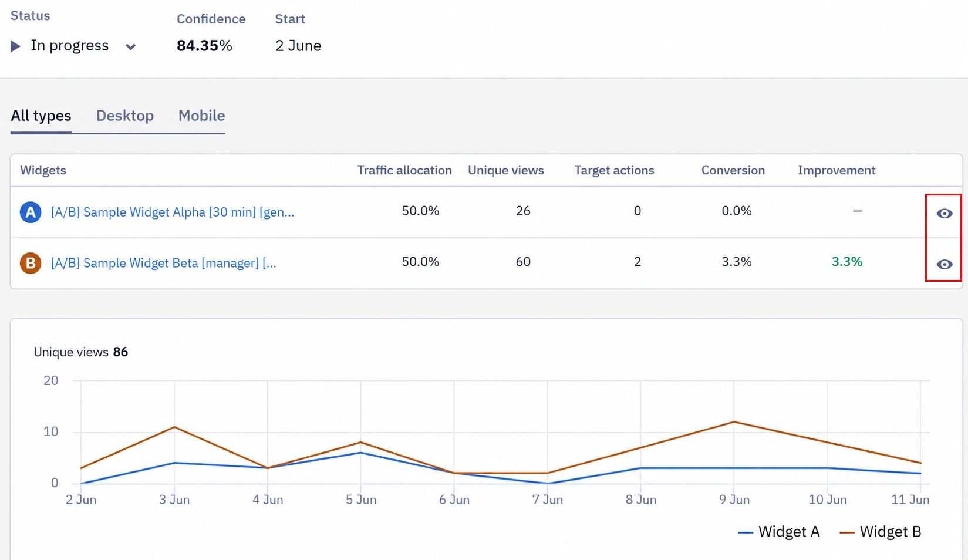
Task: Click Widget Beta's 3.3% conversion cell
Action: tap(737, 262)
